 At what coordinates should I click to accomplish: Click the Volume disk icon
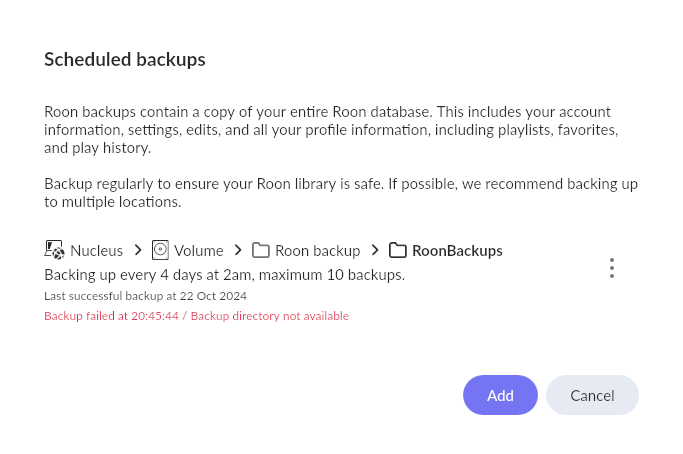(x=160, y=250)
